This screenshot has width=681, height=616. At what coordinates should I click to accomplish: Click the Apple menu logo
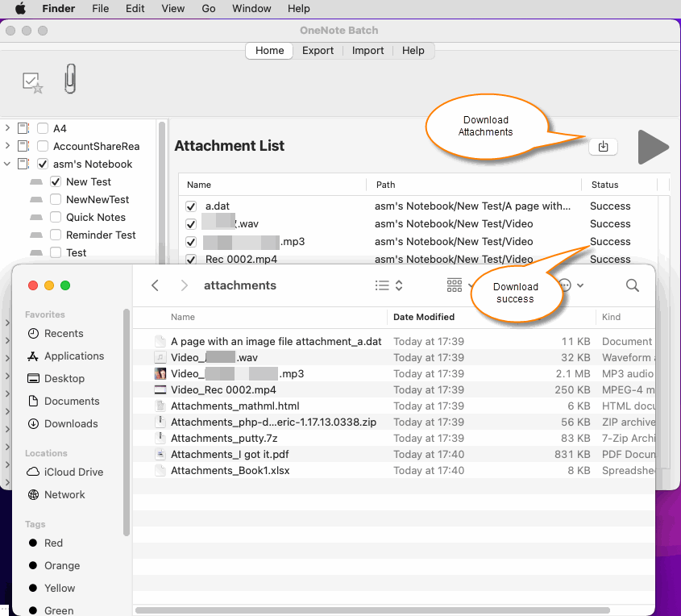coord(20,8)
